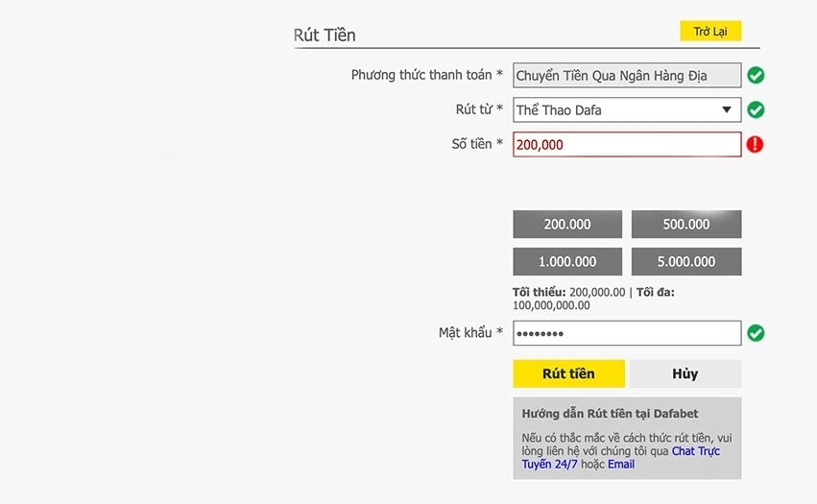Click green checkmark next to Rút từ dropdown
Image resolution: width=817 pixels, height=504 pixels.
[756, 110]
